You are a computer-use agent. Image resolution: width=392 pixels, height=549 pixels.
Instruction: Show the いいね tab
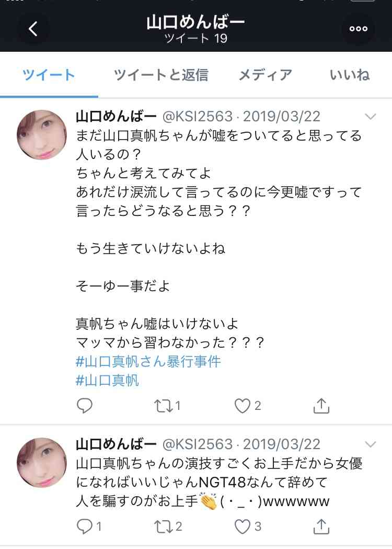tap(350, 75)
